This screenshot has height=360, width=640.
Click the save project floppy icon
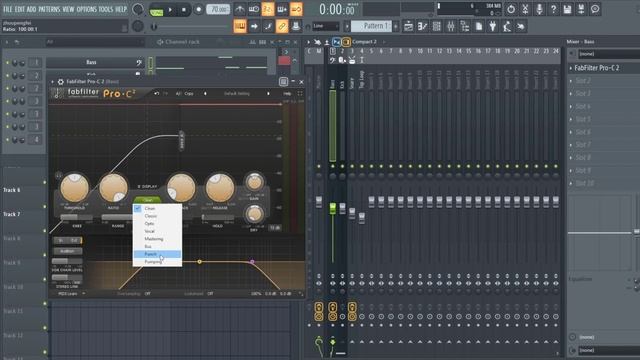[567, 9]
